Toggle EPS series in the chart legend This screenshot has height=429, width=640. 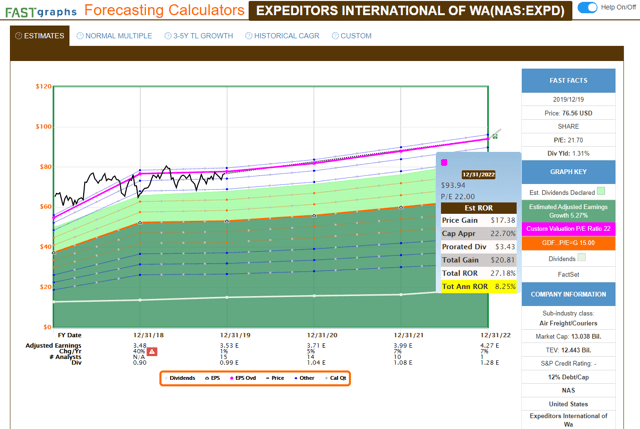tap(213, 378)
